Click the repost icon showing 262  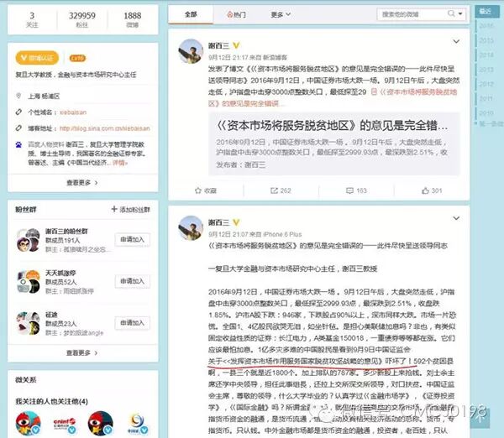(274, 190)
